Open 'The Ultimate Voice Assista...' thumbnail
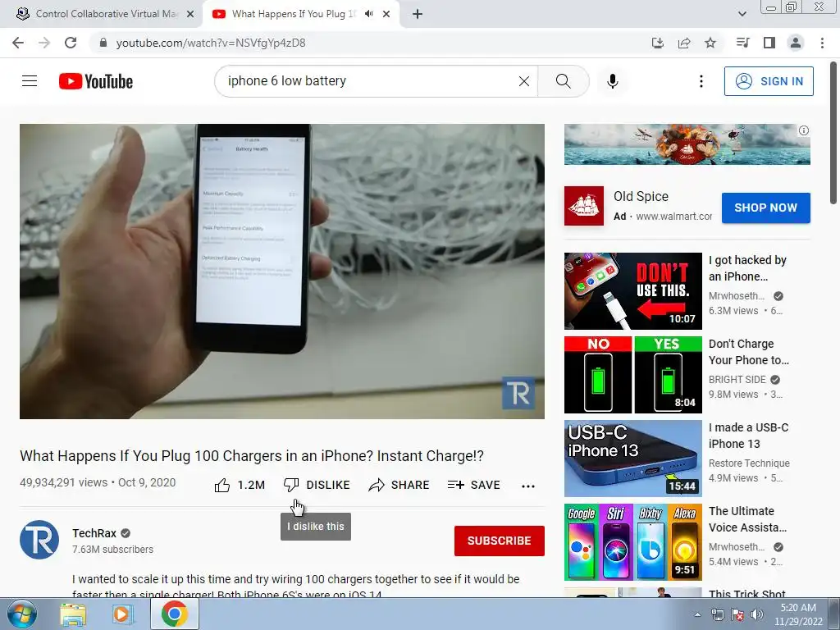The width and height of the screenshot is (840, 630). (632, 541)
